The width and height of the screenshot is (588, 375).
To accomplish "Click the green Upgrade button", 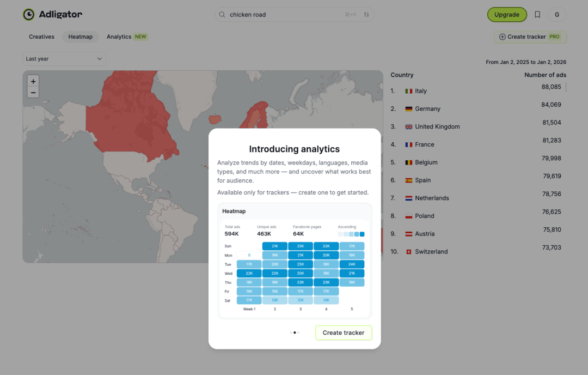I will point(507,15).
